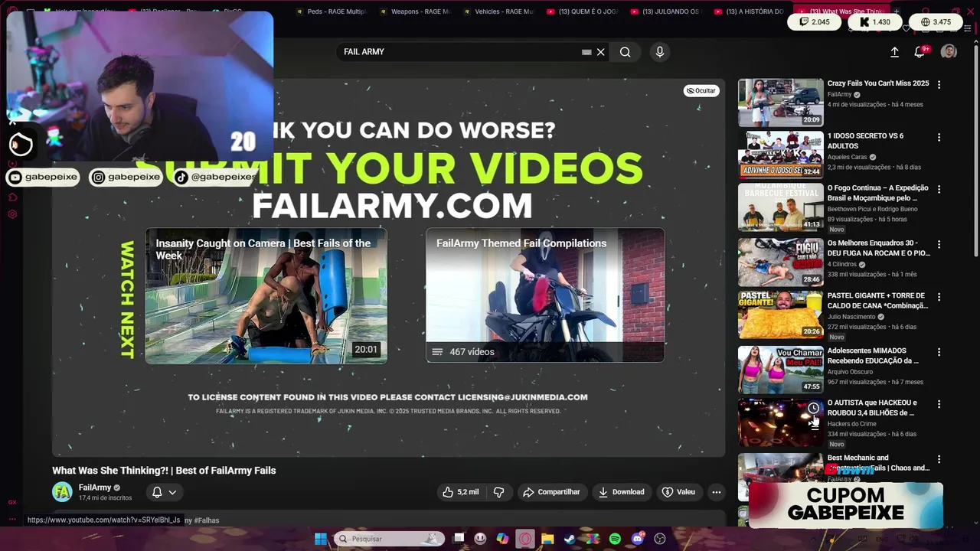Image resolution: width=980 pixels, height=551 pixels.
Task: Switch to Weapons - RAGE tab
Action: [413, 11]
